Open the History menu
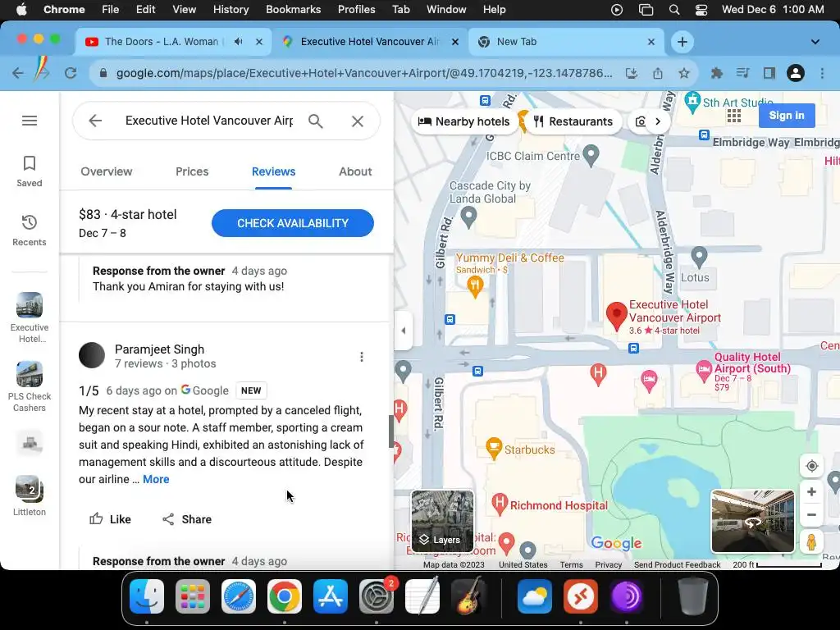Image resolution: width=840 pixels, height=630 pixels. 231,9
